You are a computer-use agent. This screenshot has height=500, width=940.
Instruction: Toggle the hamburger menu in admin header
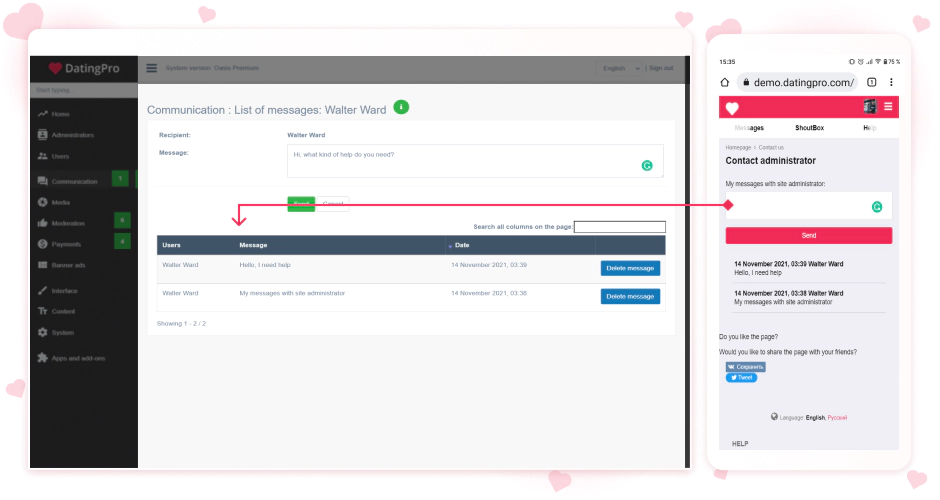click(x=152, y=68)
